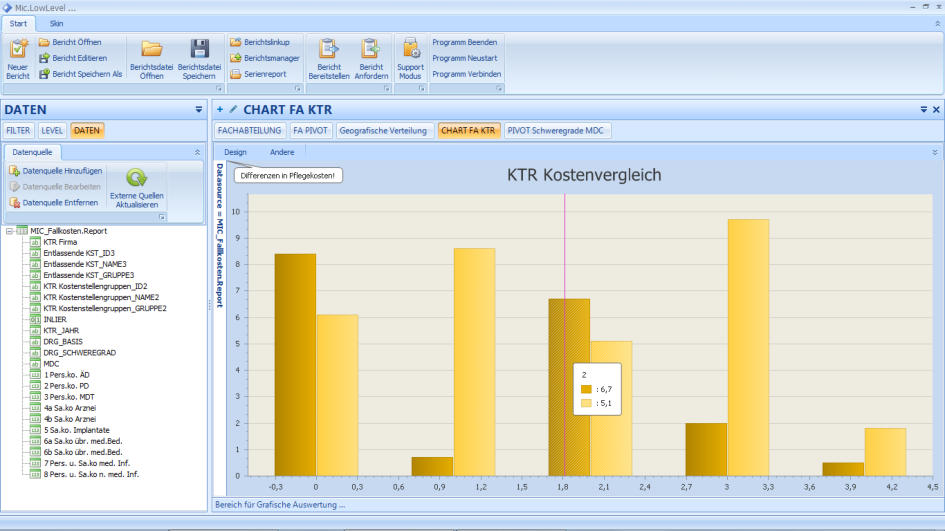Collapse the MIC_Fallkosten.Report tree node

click(9, 230)
